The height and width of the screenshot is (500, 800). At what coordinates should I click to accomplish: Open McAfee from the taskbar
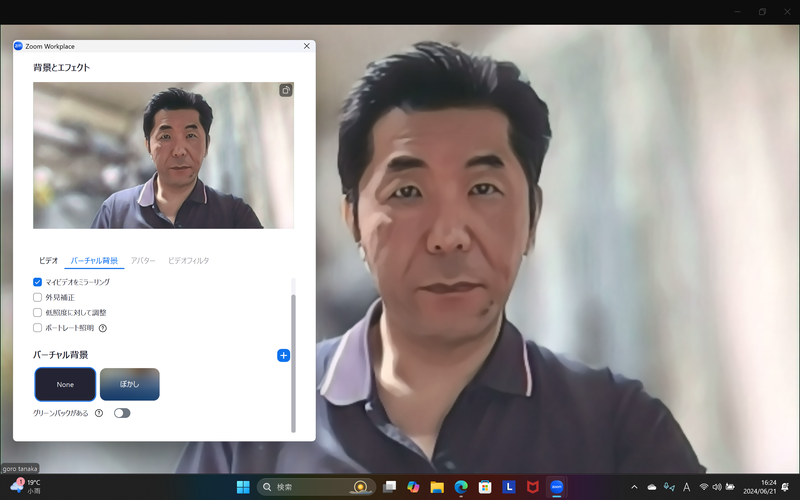533,487
